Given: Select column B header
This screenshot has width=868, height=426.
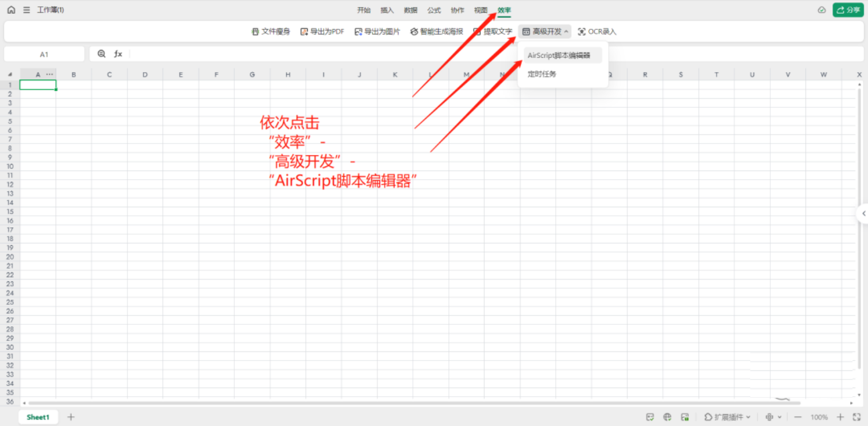Looking at the screenshot, I should point(74,75).
